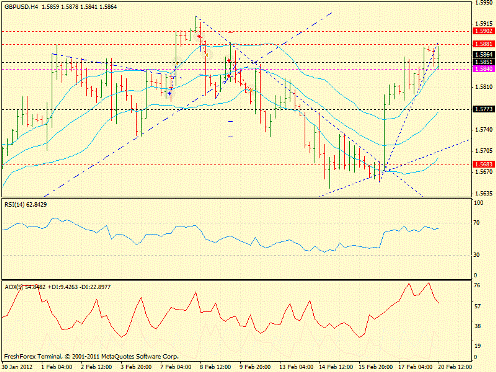Click the 8 Feb 12:00 time label
Screen dimensions: 496x372
[215, 367]
